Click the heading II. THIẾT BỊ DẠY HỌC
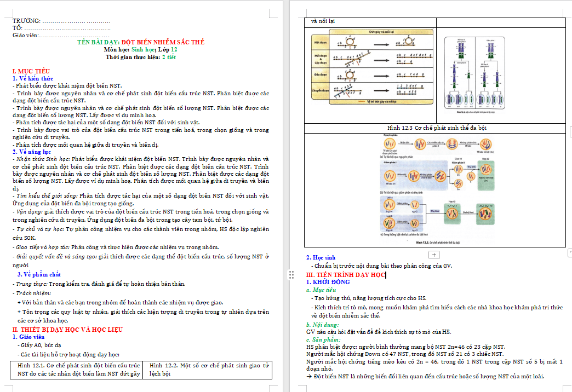The width and height of the screenshot is (572, 392). coord(67,330)
